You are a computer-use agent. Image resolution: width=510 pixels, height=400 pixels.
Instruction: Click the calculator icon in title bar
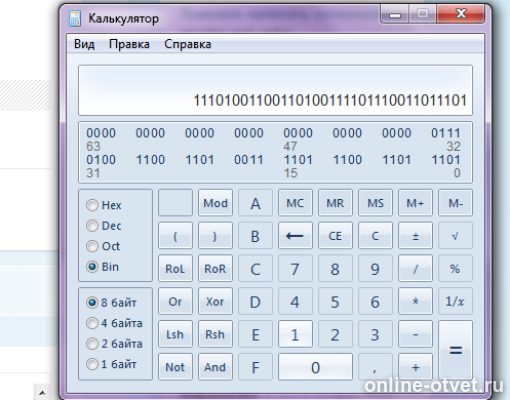[75, 18]
